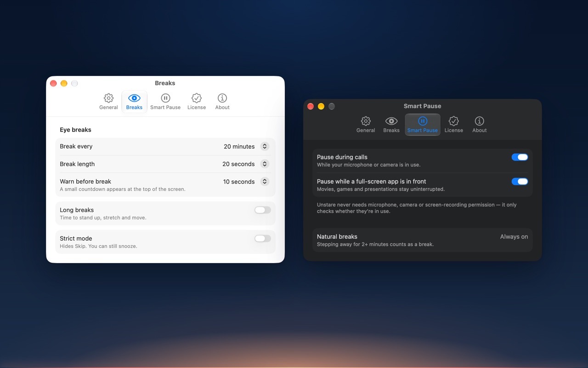Click 'Movies, games and presentations stay uninterrupted.'
The height and width of the screenshot is (368, 588).
(381, 189)
